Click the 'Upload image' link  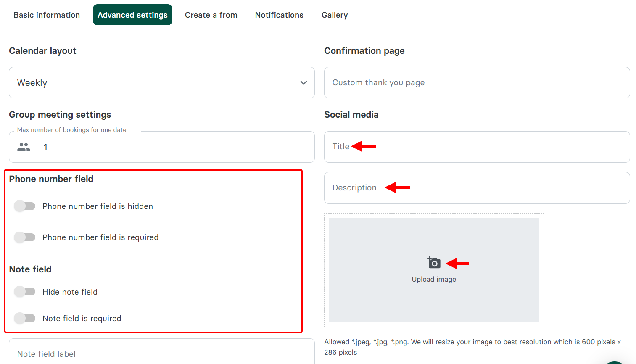(x=434, y=279)
